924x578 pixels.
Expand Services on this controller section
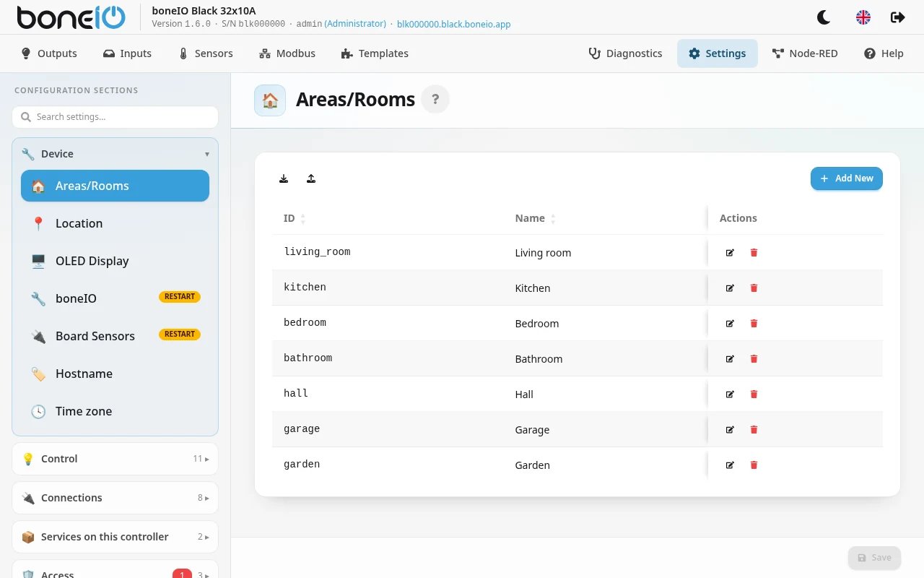point(115,537)
